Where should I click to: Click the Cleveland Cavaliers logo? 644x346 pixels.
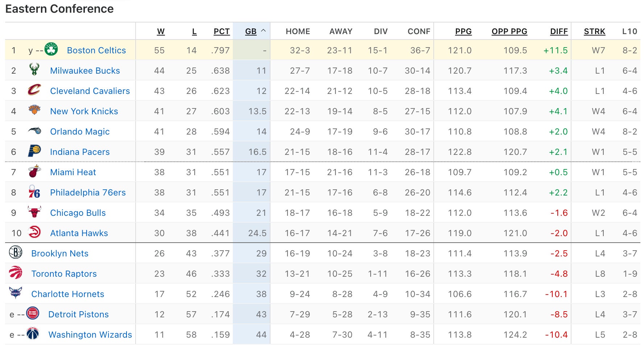tap(34, 90)
